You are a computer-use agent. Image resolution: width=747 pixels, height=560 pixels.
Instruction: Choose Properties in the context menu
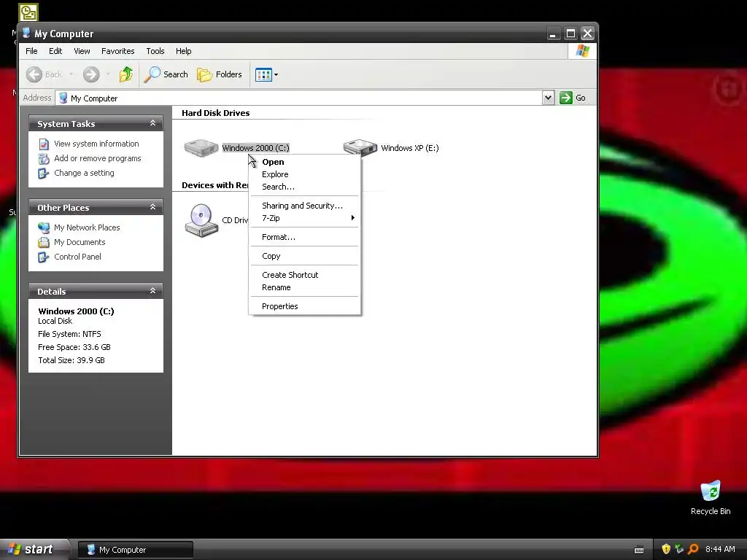point(304,306)
